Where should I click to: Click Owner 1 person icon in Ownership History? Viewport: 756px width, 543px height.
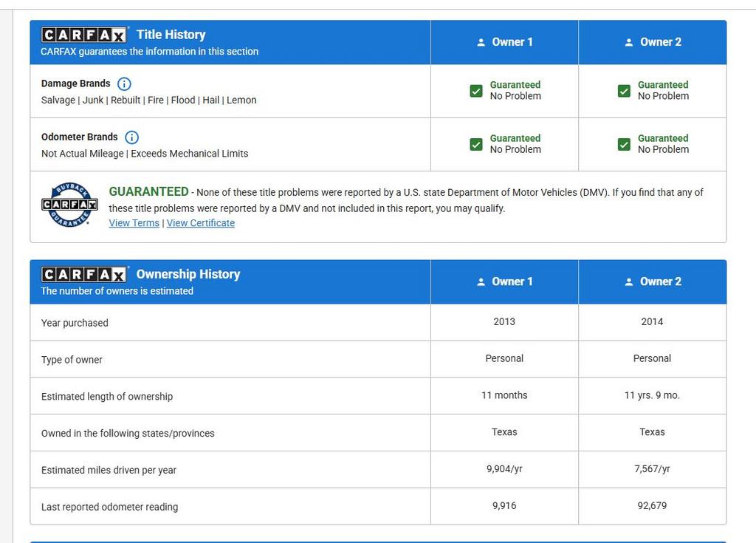point(481,282)
